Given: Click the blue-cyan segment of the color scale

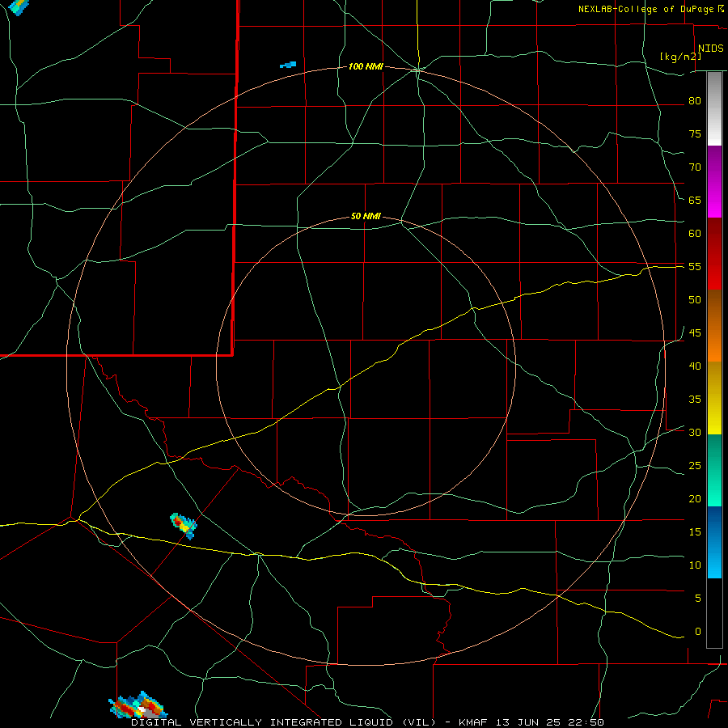Looking at the screenshot, I should pyautogui.click(x=714, y=542).
